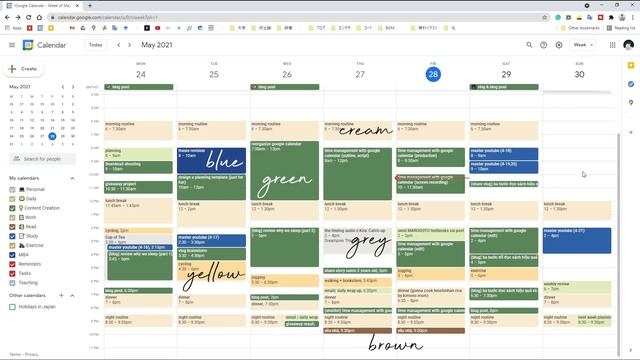640x360 pixels.
Task: Open Google Keep in side panel
Action: 631,65
